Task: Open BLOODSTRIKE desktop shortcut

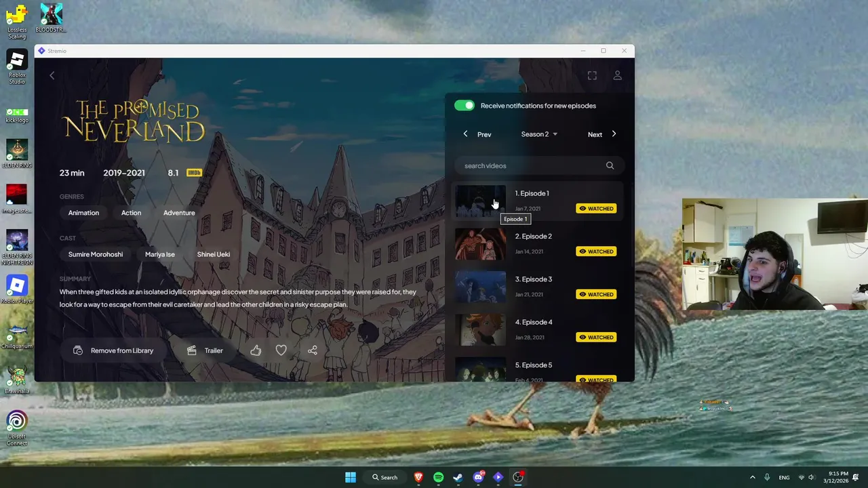Action: pyautogui.click(x=51, y=18)
